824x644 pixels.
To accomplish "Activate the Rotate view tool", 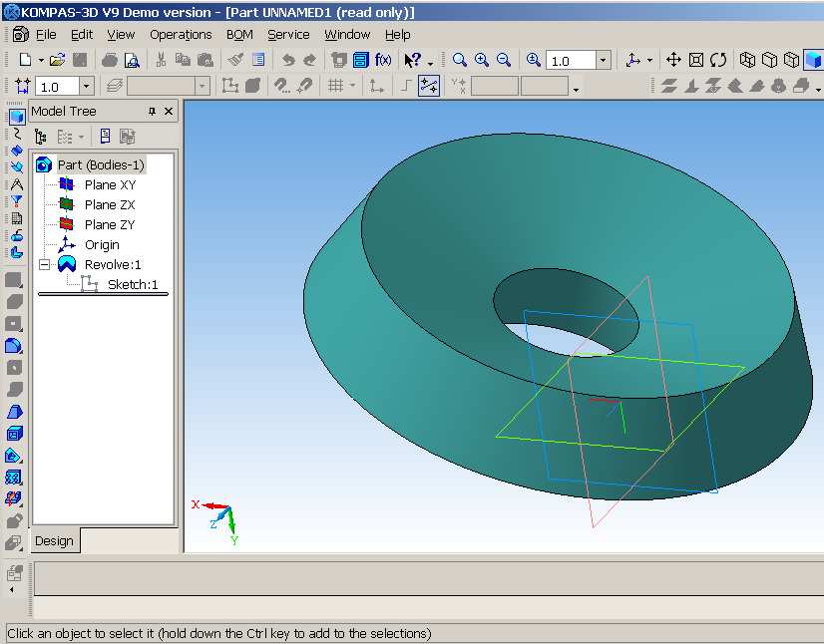I will [x=718, y=60].
